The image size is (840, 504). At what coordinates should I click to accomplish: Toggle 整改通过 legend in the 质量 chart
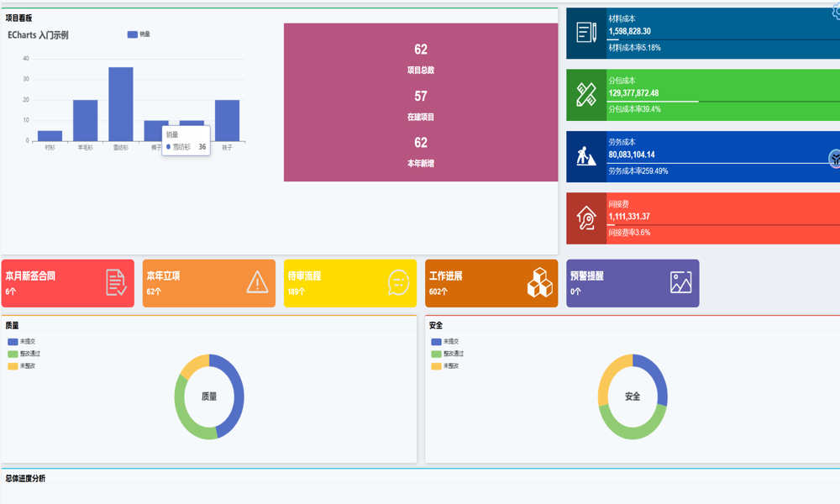pos(24,354)
